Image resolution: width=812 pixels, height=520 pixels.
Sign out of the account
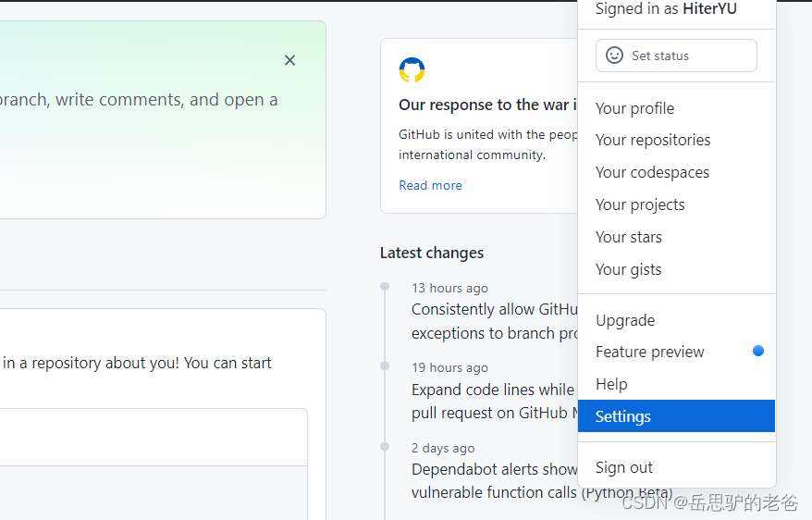pyautogui.click(x=676, y=467)
